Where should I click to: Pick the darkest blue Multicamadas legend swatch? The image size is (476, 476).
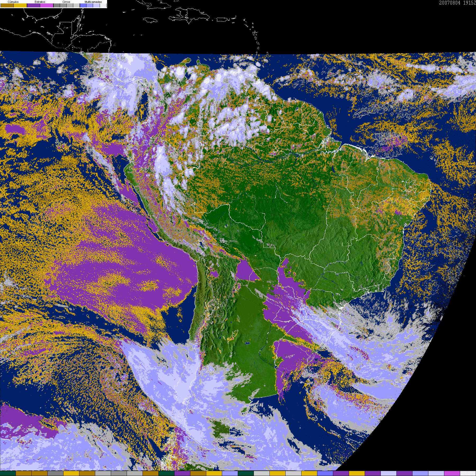[x=83, y=6]
